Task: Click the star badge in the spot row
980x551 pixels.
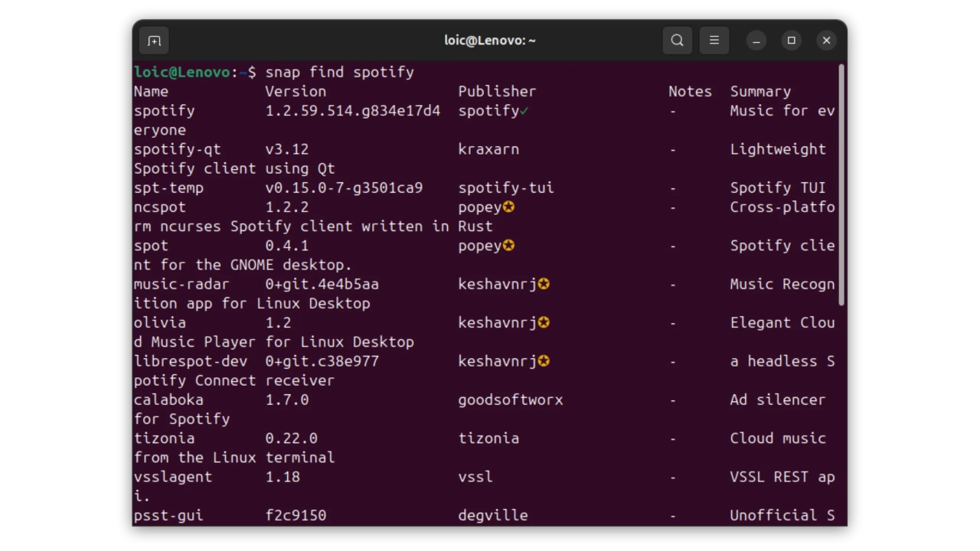Action: [508, 246]
